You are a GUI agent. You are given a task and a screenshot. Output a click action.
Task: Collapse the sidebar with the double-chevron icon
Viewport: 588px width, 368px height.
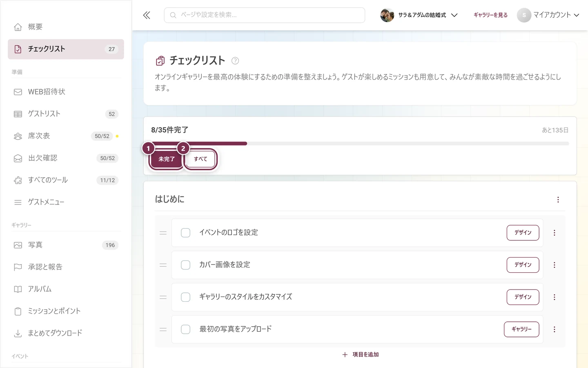tap(147, 15)
